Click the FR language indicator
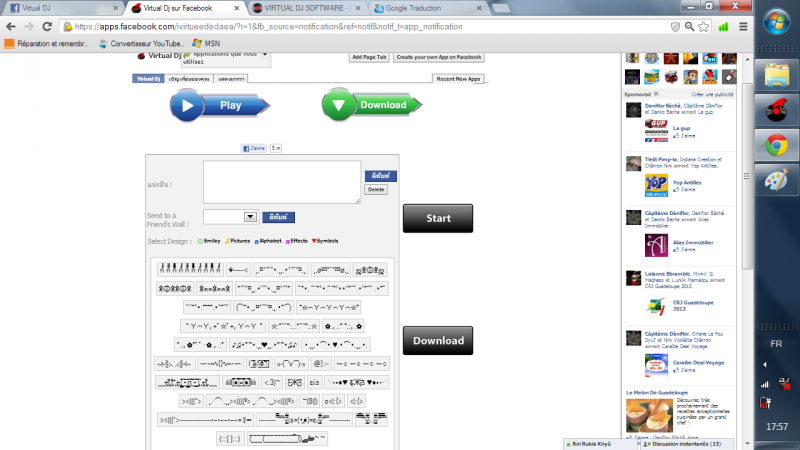The height and width of the screenshot is (450, 800). coord(776,344)
